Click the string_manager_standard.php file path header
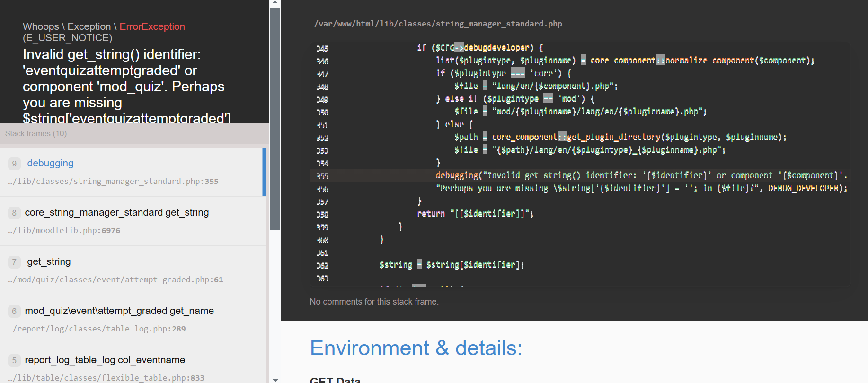Viewport: 868px width, 383px height. (438, 24)
